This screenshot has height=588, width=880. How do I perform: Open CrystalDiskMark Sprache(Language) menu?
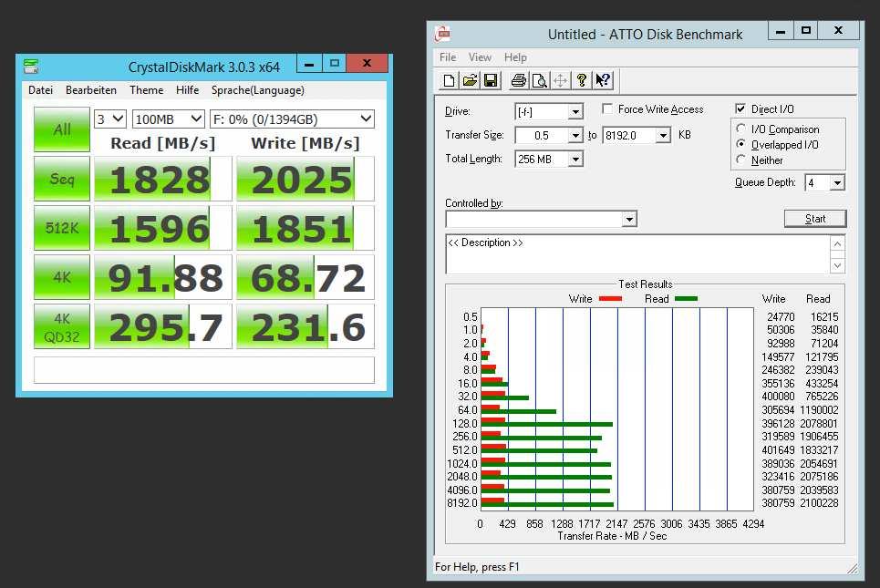coord(257,89)
